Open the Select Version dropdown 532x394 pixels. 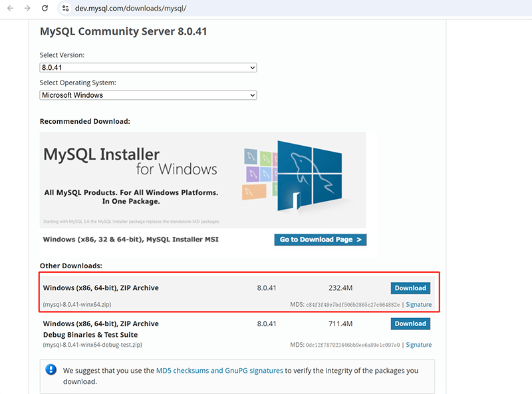[x=148, y=68]
